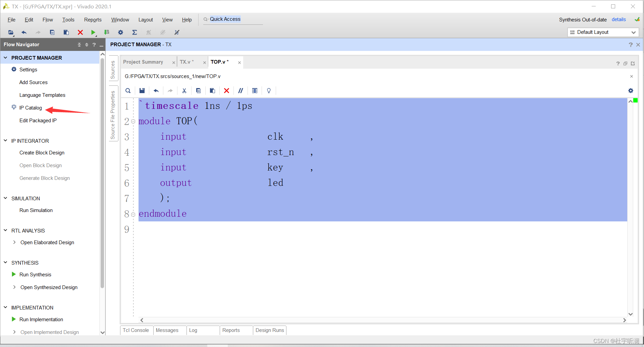Switch to the Project Summary tab
The image size is (644, 347).
[x=143, y=62]
